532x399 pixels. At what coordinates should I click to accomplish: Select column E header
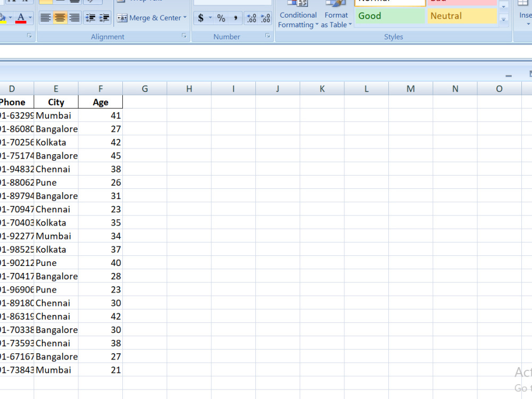click(56, 88)
